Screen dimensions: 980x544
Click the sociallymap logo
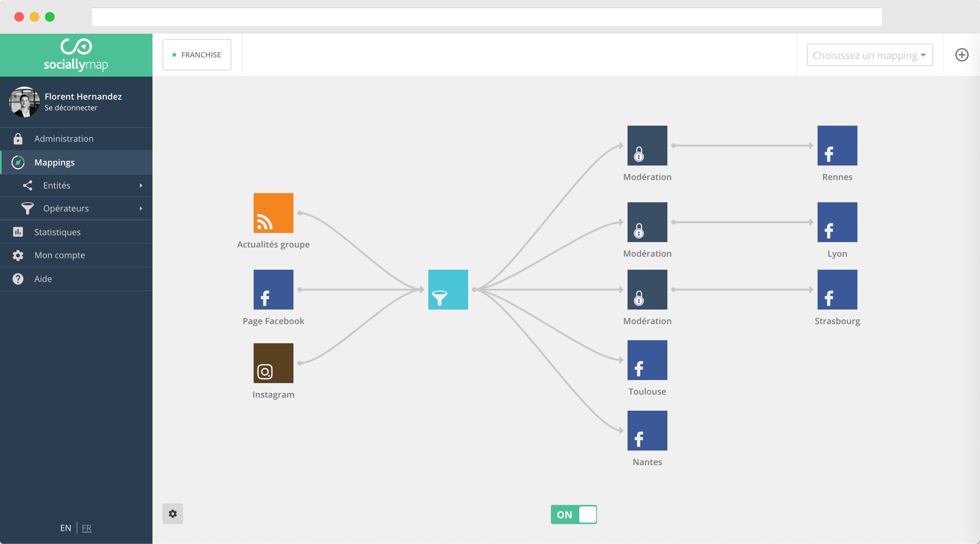click(76, 55)
